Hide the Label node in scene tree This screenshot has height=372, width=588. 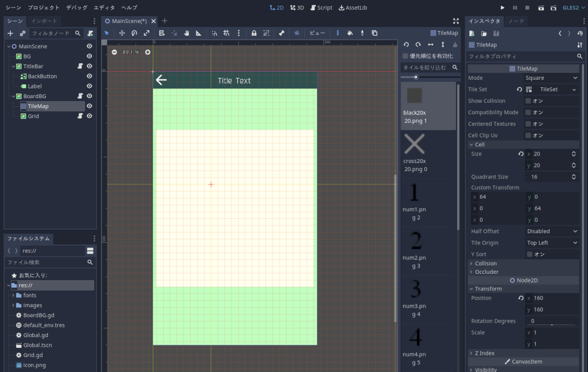pos(89,86)
